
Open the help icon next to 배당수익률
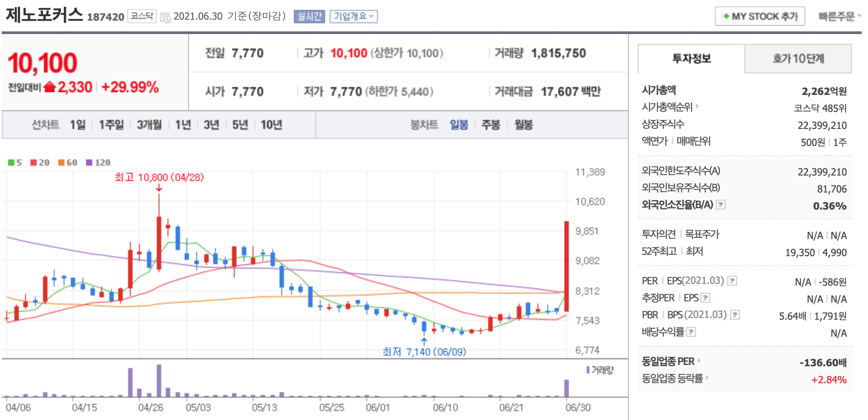tap(691, 332)
